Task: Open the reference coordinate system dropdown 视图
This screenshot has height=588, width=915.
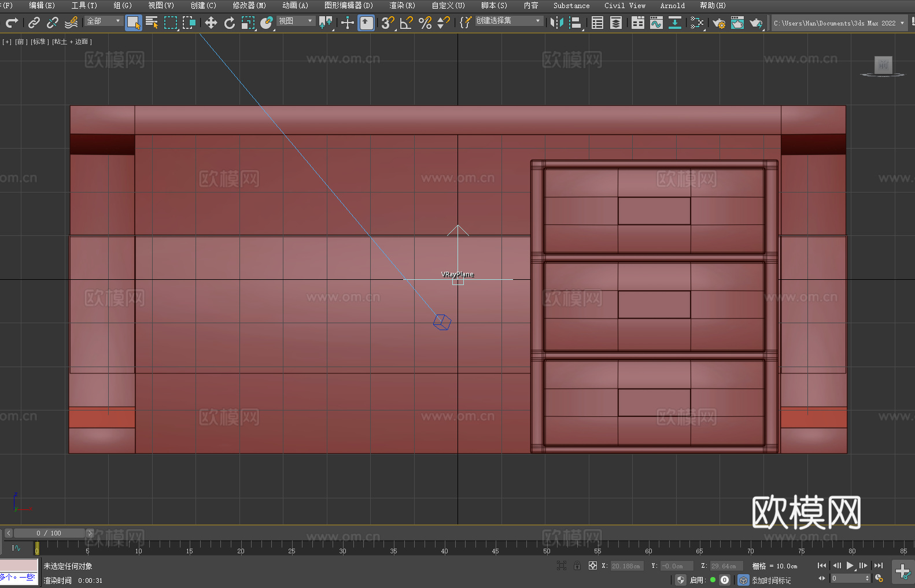Action: pos(296,21)
